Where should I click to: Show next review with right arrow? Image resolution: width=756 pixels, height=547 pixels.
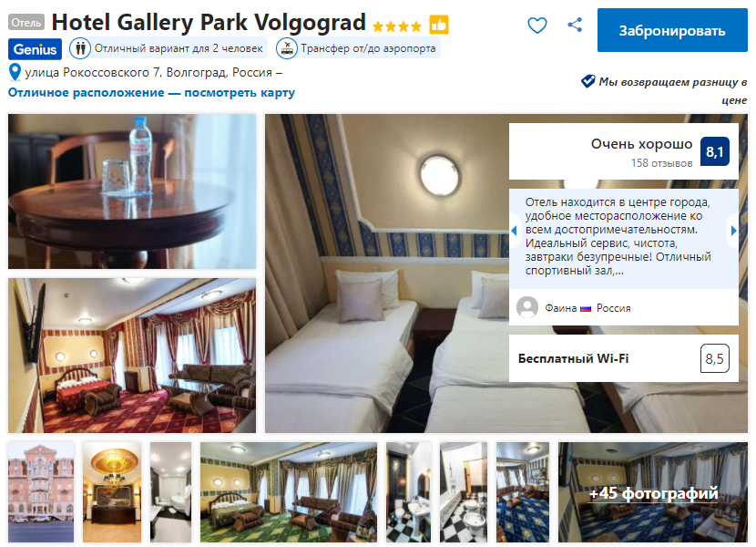(733, 231)
